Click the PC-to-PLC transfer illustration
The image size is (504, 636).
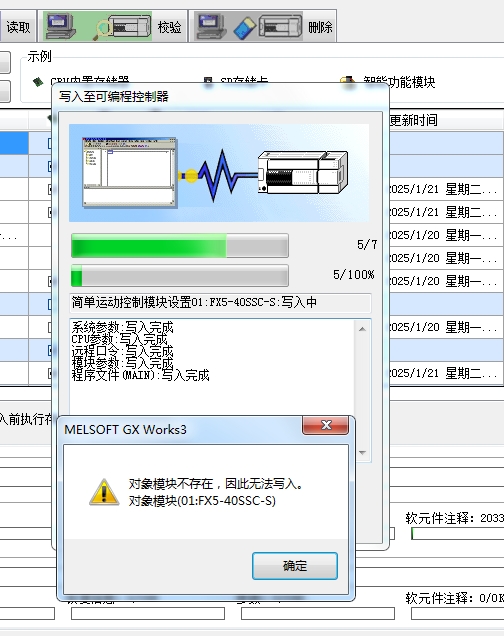point(219,173)
